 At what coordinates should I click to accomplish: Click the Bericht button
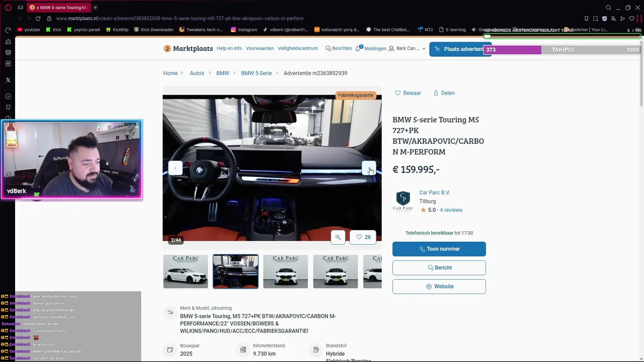pos(439,268)
